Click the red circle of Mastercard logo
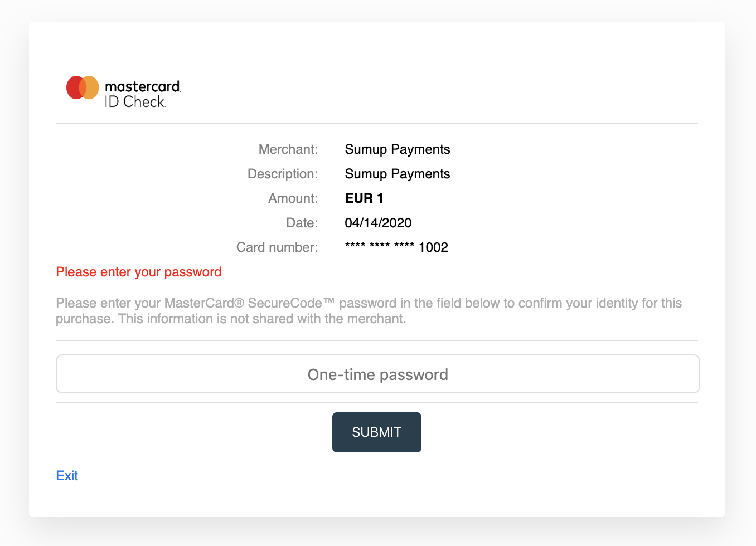Image resolution: width=756 pixels, height=546 pixels. point(72,87)
